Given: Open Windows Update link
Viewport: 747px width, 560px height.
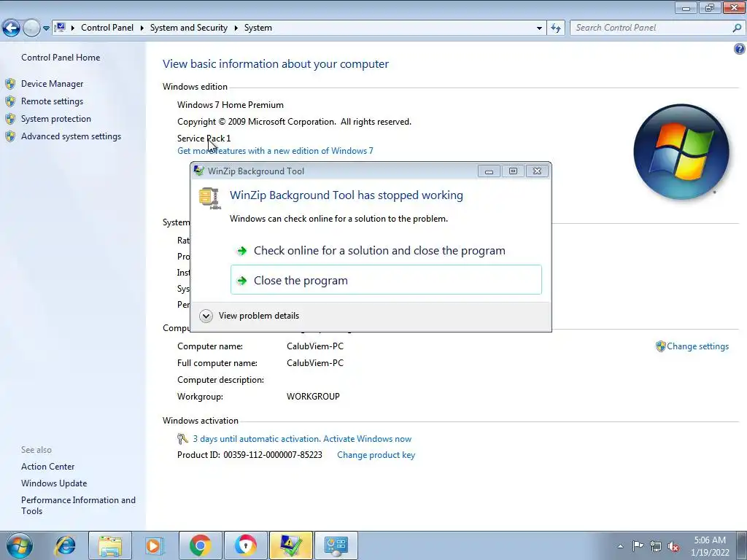Looking at the screenshot, I should pos(54,483).
